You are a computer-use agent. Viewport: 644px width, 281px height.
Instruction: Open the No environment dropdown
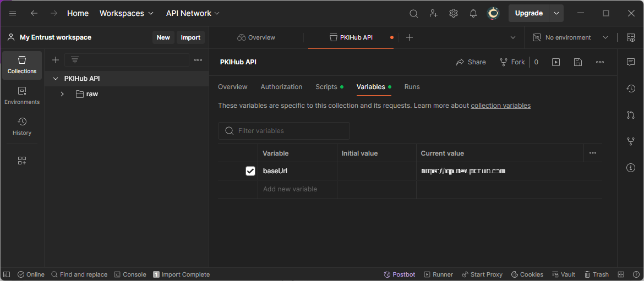pos(570,37)
